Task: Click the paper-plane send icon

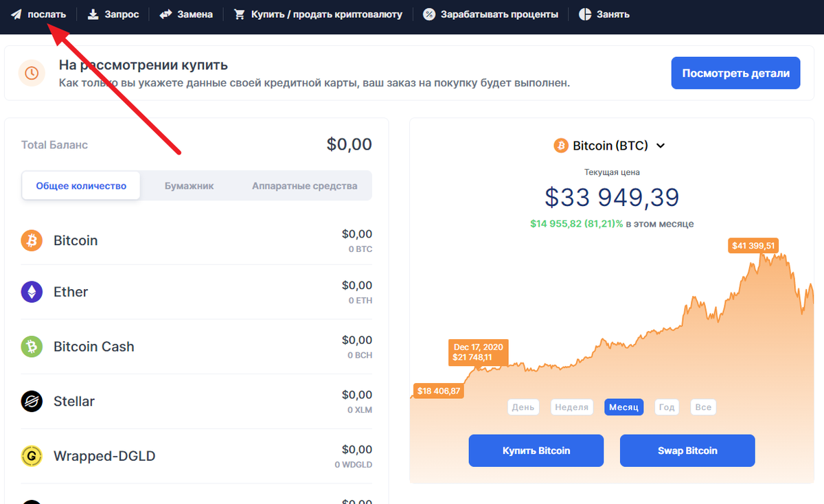Action: pos(16,14)
